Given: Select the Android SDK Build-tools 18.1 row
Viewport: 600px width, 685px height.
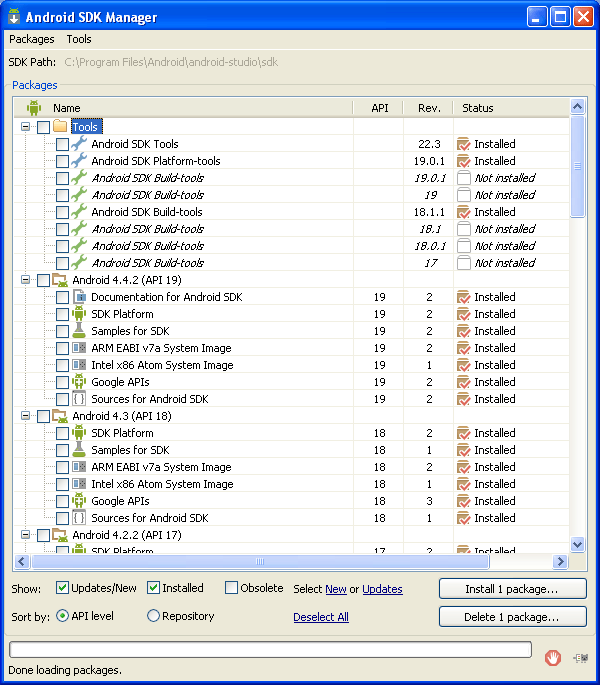Looking at the screenshot, I should (x=291, y=229).
